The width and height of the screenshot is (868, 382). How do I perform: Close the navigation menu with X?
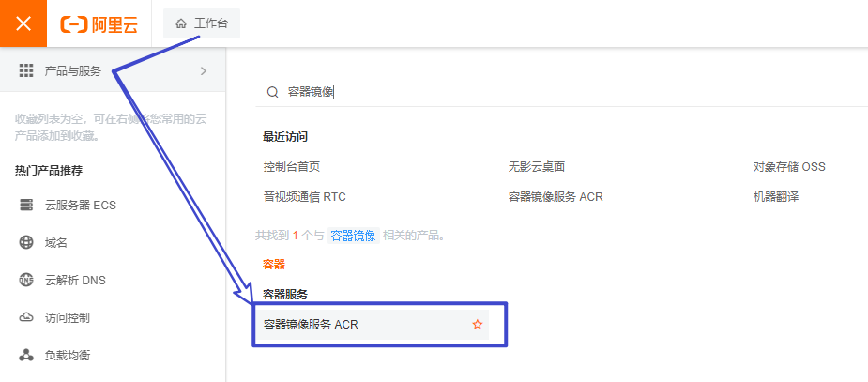tap(23, 23)
